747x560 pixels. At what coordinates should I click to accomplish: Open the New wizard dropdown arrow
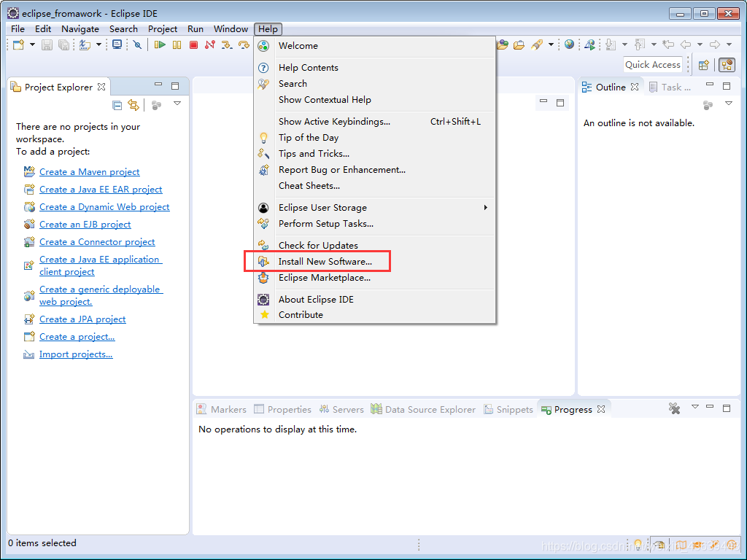coord(32,44)
